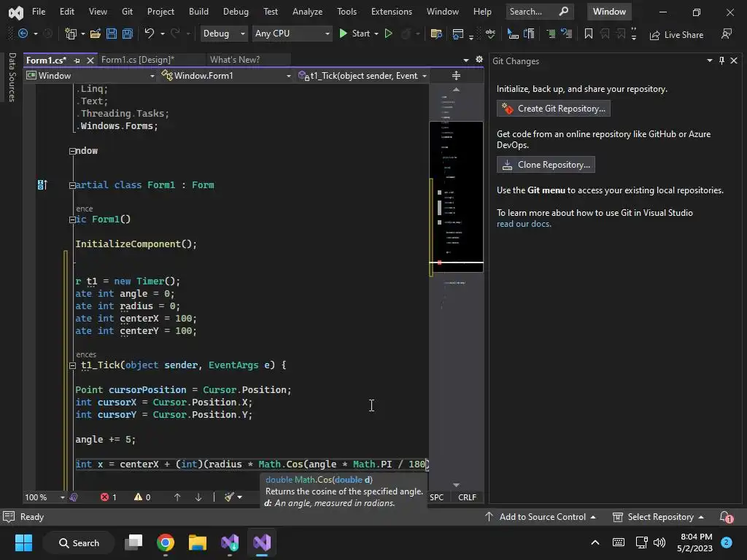Collapse the t1_Tick method outline
The image size is (747, 560).
pos(72,366)
